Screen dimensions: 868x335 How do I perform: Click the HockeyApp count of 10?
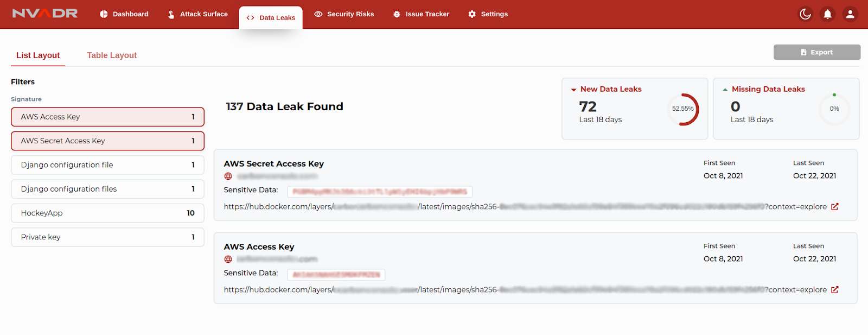point(190,213)
